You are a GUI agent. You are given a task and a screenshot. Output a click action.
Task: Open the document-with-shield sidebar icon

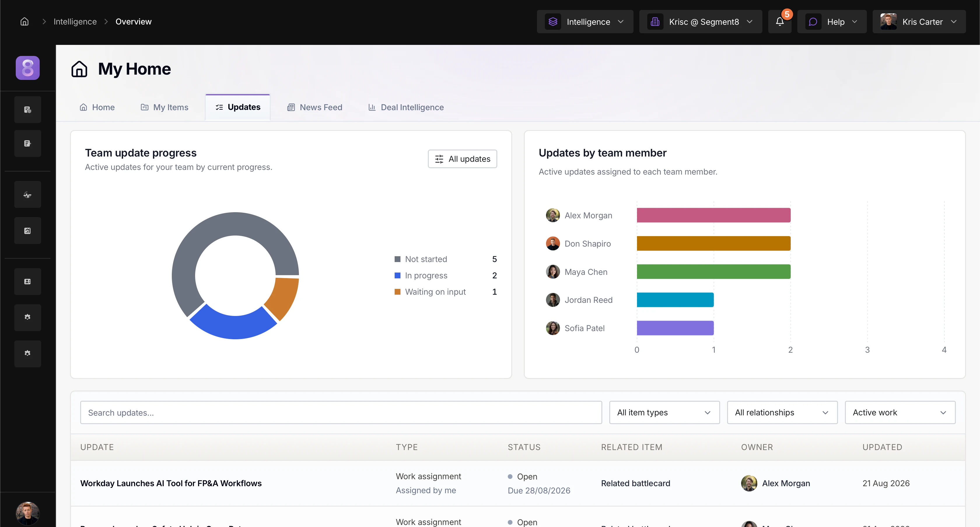coord(27,110)
